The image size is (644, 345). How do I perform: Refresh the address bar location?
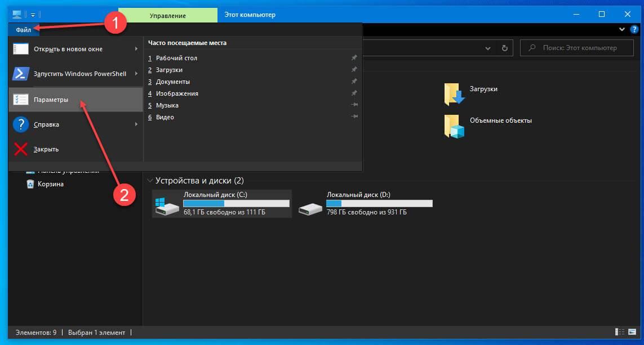tap(504, 48)
